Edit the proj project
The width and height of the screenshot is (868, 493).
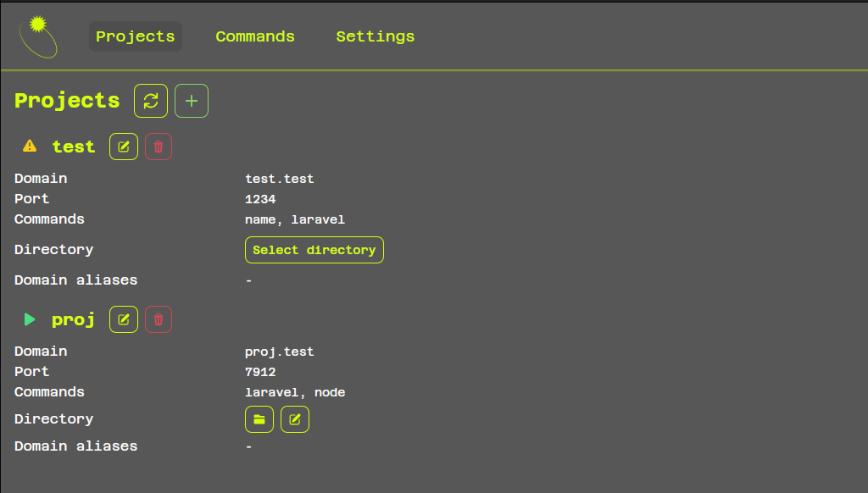click(124, 319)
